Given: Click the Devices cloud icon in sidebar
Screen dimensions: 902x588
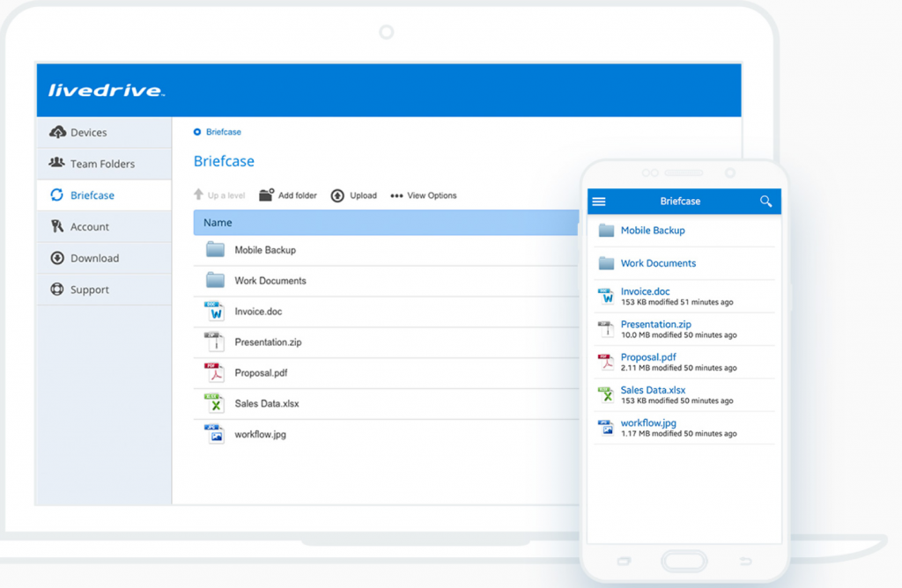Looking at the screenshot, I should pyautogui.click(x=57, y=132).
